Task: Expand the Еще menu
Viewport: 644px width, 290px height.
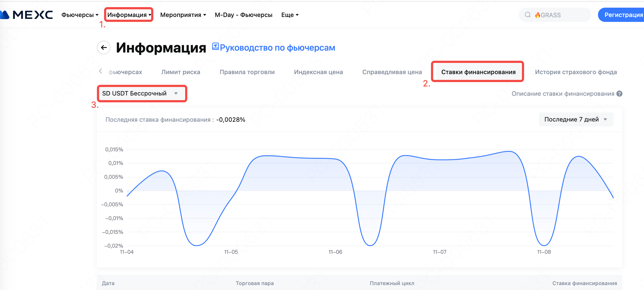Action: (x=290, y=15)
